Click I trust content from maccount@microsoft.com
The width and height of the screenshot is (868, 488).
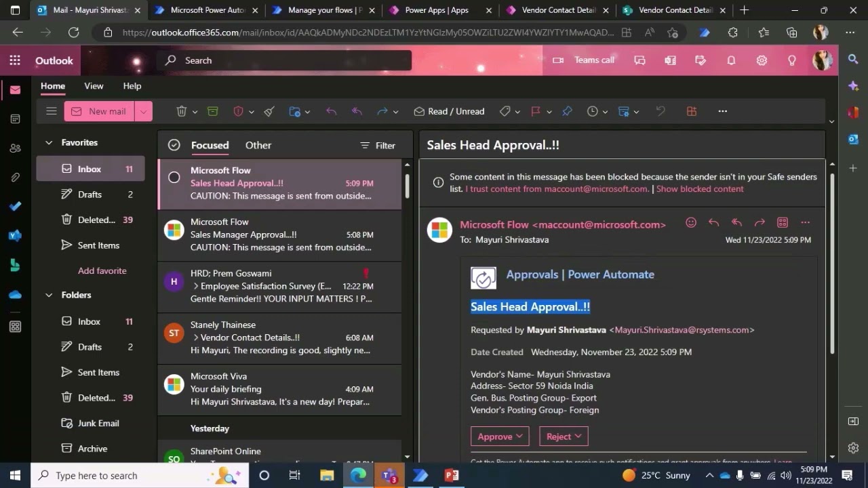pos(557,189)
